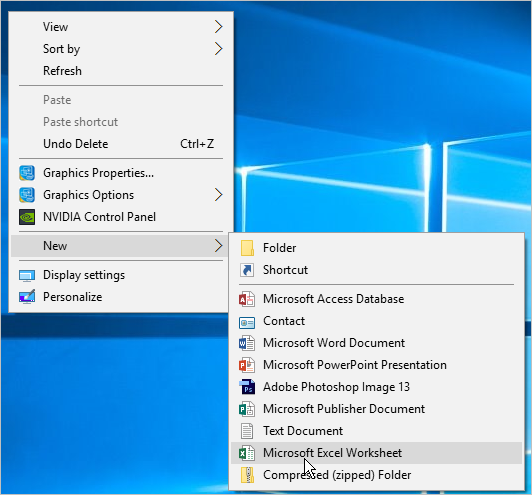Create a new Shortcut

tap(377, 270)
